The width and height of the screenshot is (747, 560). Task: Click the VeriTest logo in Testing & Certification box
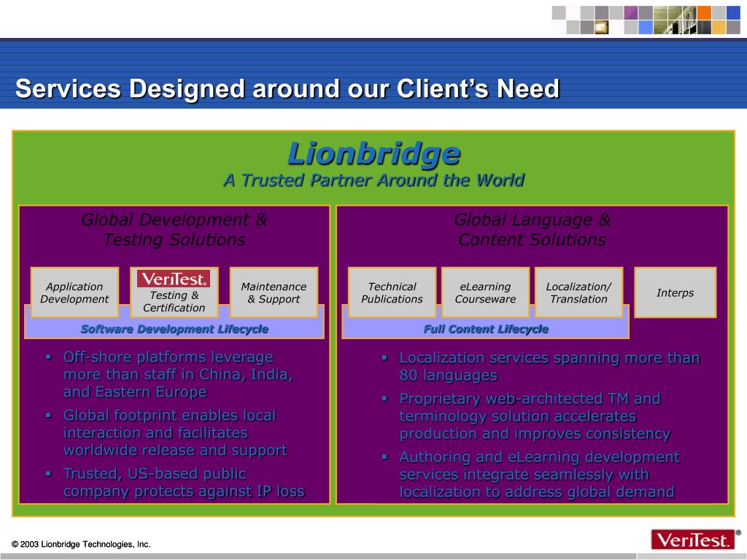click(174, 279)
